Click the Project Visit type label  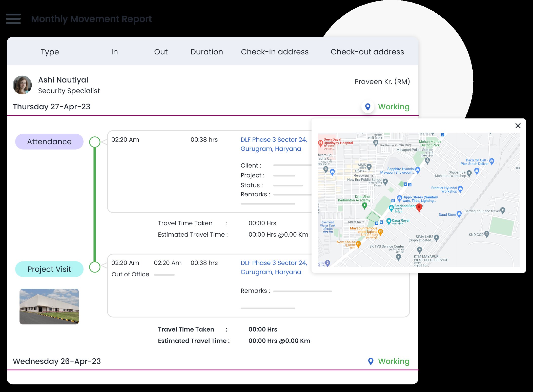click(x=49, y=269)
